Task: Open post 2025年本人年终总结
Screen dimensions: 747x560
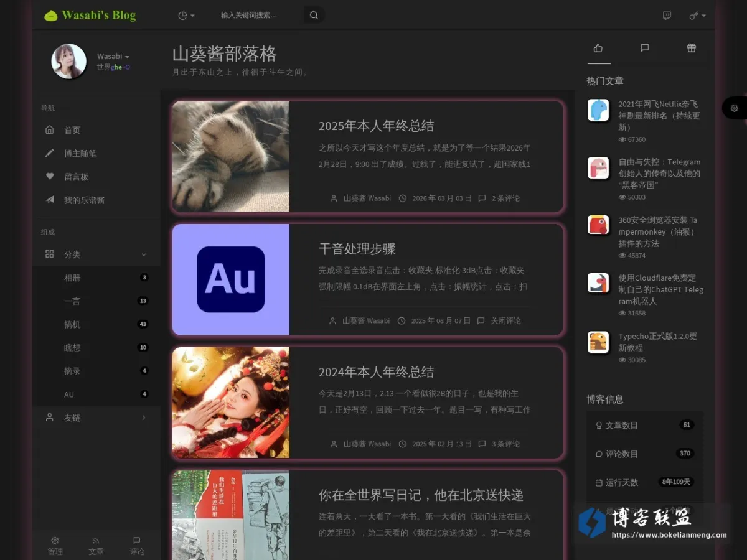Action: click(x=376, y=126)
